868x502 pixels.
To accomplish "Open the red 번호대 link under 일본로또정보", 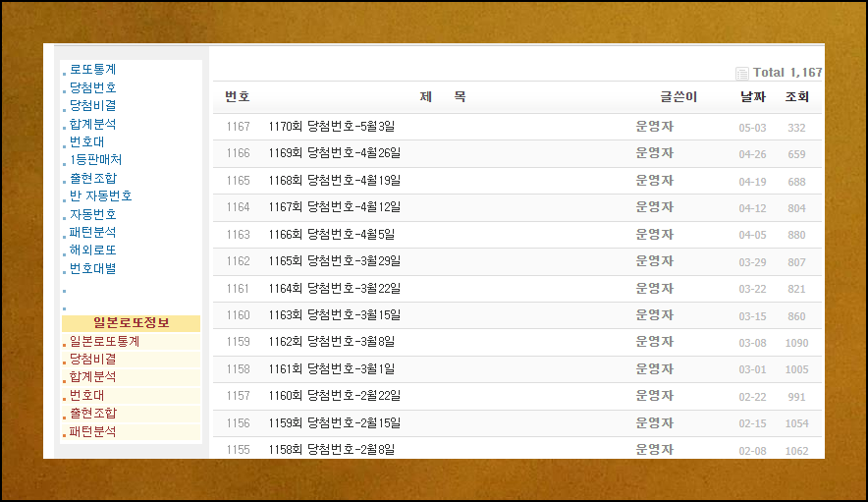I will [87, 395].
